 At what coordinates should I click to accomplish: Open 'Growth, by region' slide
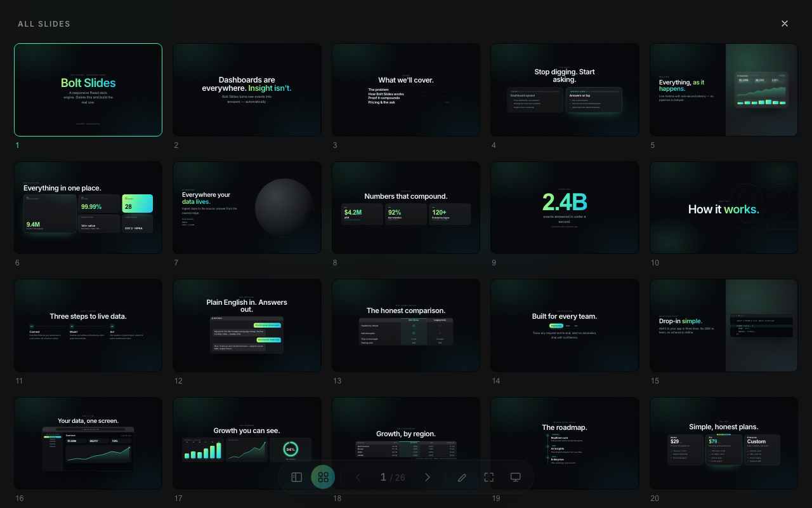[406, 443]
